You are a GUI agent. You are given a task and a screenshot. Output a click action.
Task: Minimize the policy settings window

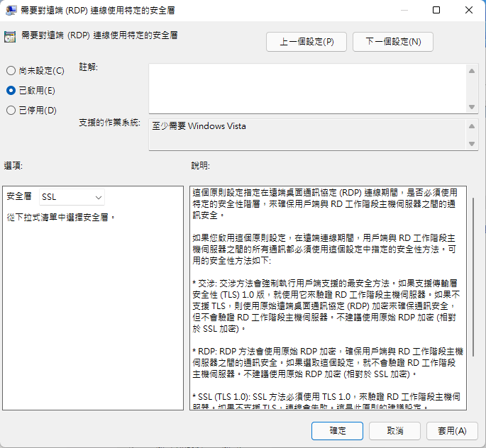point(402,10)
